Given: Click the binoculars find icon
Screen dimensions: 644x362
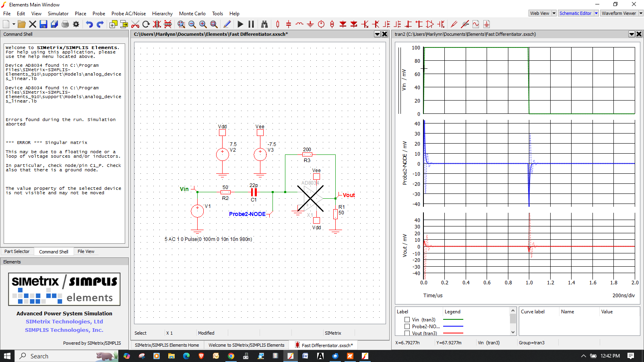Looking at the screenshot, I should tap(264, 24).
